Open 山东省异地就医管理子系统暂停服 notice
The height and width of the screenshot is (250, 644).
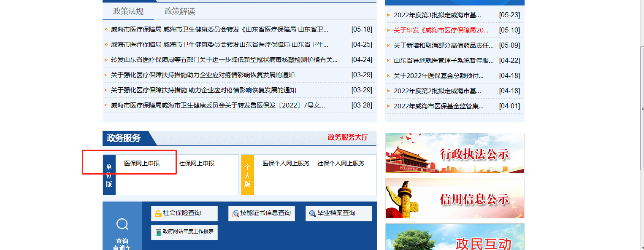444,61
